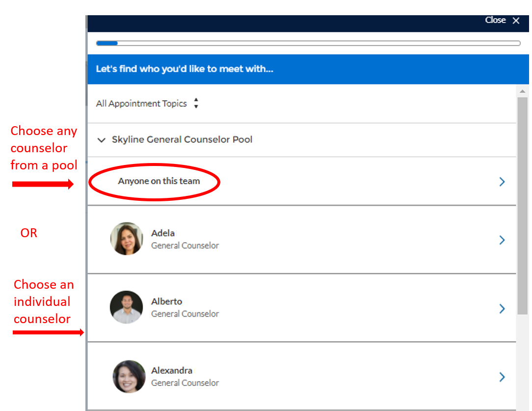Image resolution: width=532 pixels, height=411 pixels.
Task: Click the Let's find who you'd like heading
Action: point(185,69)
